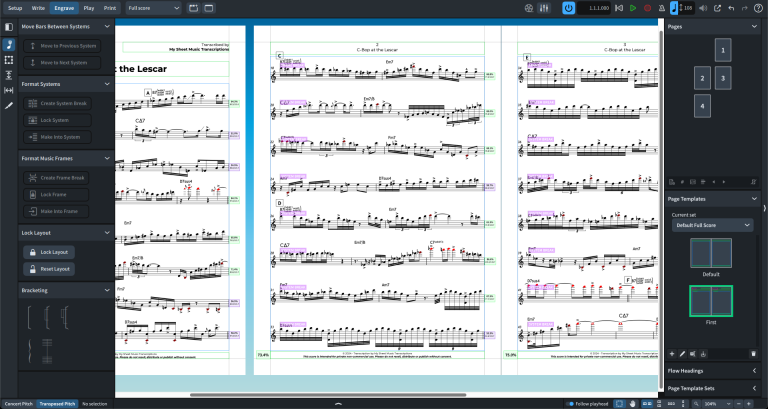Image resolution: width=768 pixels, height=409 pixels.
Task: Open the Help question mark menu
Action: point(758,8)
